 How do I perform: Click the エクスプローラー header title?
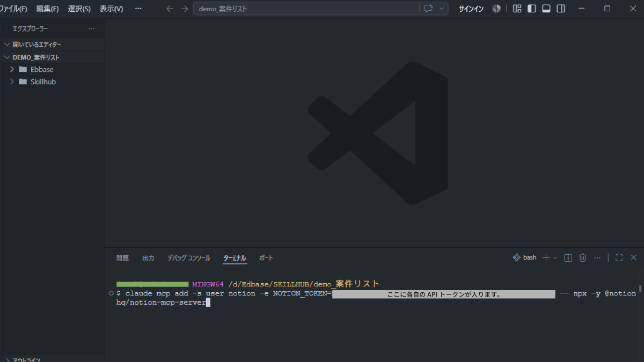(x=31, y=28)
